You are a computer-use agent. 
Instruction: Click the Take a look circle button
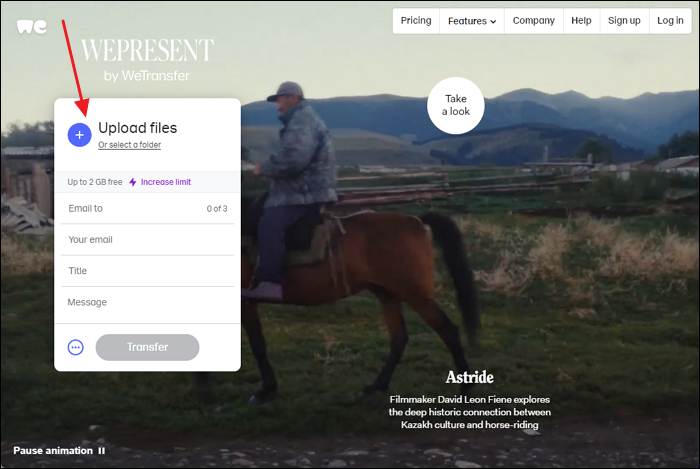(456, 105)
